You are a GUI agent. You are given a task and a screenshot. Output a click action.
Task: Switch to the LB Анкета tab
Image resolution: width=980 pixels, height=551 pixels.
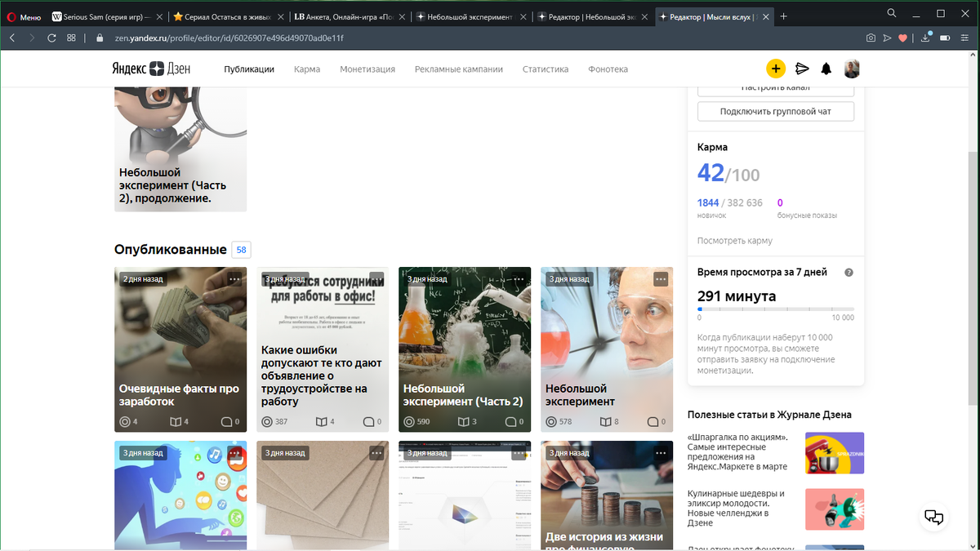tap(350, 16)
